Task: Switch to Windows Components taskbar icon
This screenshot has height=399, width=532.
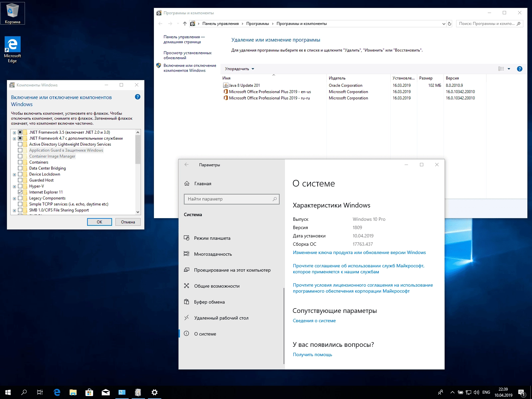Action: [x=138, y=392]
